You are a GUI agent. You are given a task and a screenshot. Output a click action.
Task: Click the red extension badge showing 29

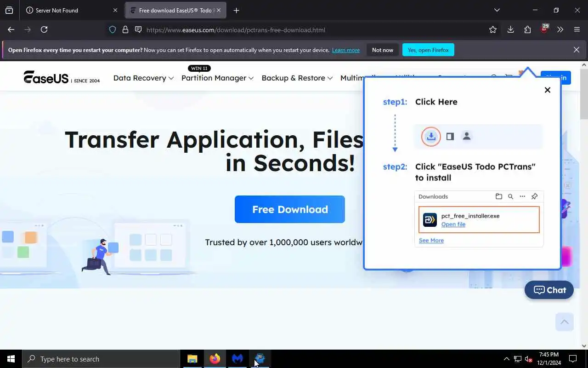[x=544, y=29]
